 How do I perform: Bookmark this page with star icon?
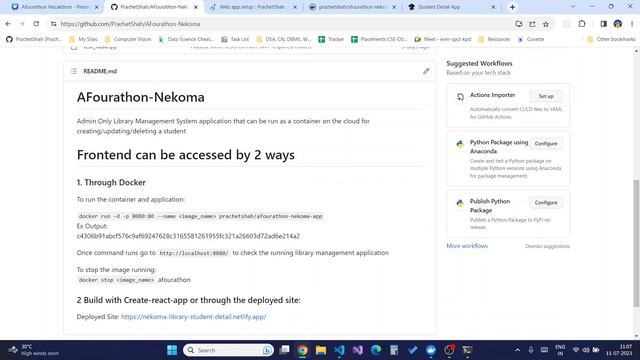(546, 24)
